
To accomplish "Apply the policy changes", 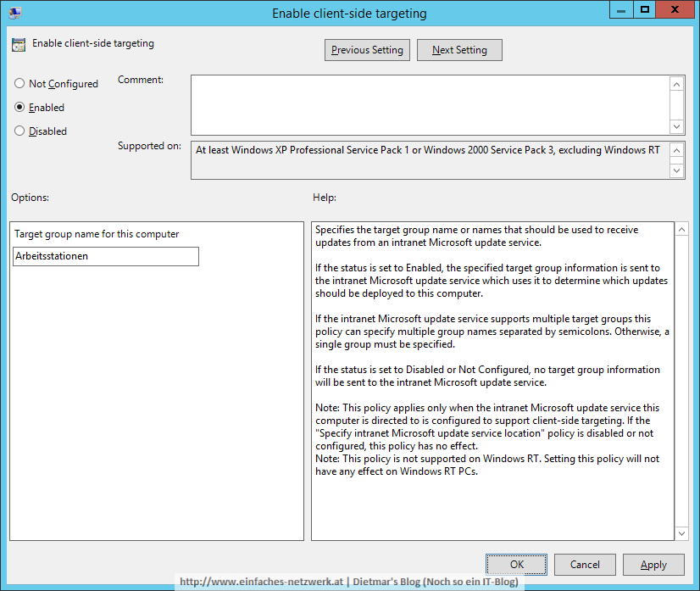I will [x=653, y=565].
